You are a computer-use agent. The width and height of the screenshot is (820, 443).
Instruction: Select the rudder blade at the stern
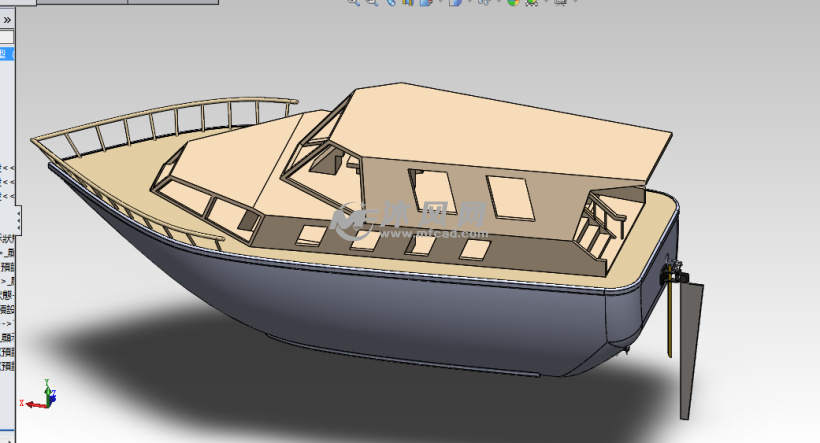pyautogui.click(x=690, y=350)
